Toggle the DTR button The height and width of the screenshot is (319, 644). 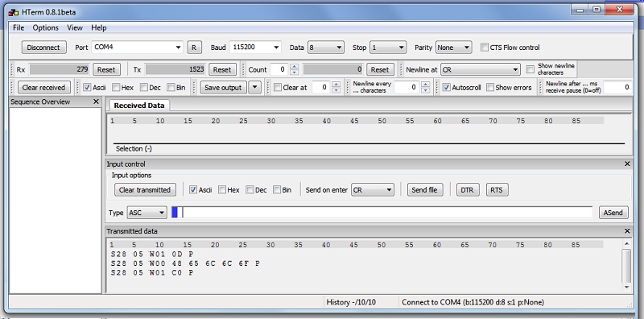(x=468, y=190)
